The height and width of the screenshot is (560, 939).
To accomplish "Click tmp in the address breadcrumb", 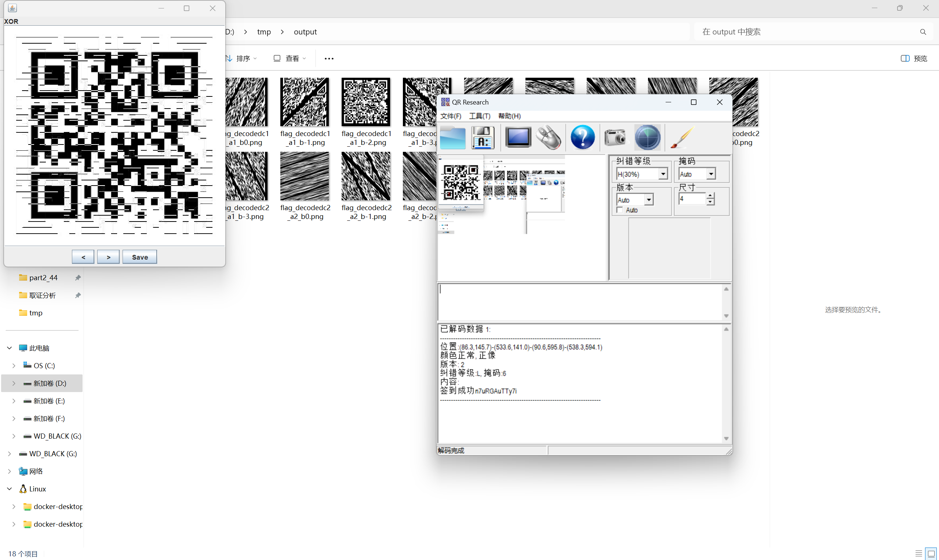I will pyautogui.click(x=264, y=32).
